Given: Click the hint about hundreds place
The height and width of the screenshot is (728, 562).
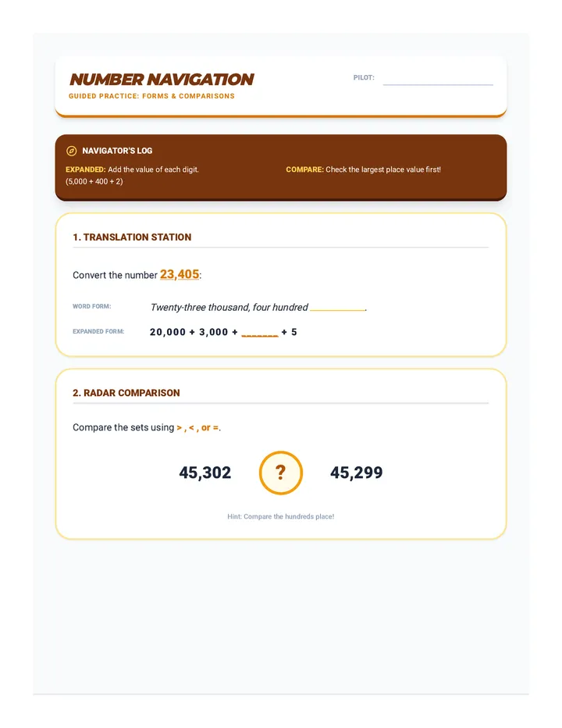Looking at the screenshot, I should [x=281, y=516].
